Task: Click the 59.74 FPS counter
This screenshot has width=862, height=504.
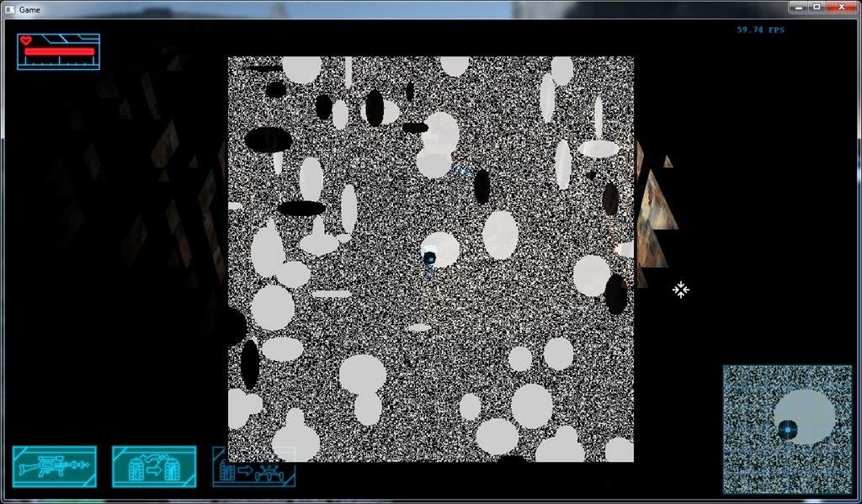Action: (760, 29)
